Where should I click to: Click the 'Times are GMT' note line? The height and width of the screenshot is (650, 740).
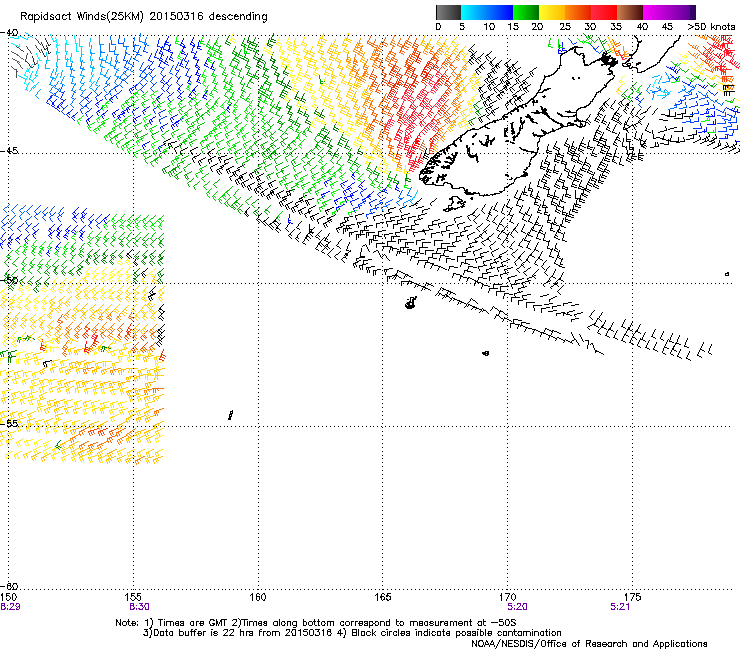[316, 623]
